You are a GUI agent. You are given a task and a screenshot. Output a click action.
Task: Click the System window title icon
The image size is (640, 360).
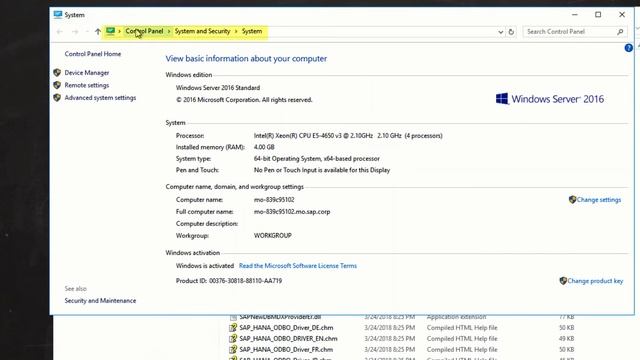click(58, 15)
